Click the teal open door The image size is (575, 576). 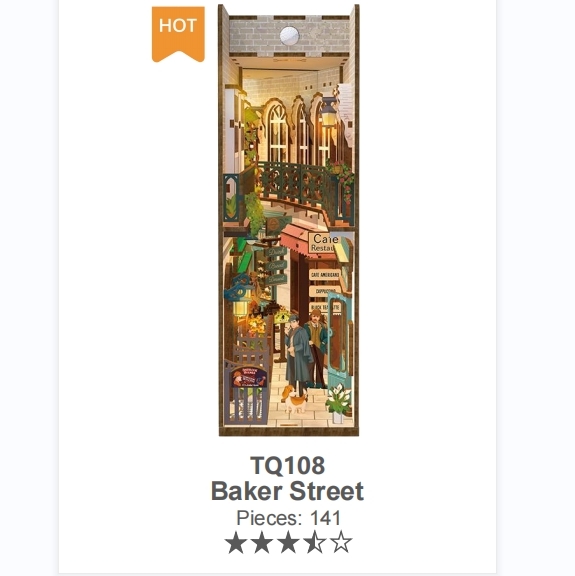tap(339, 342)
